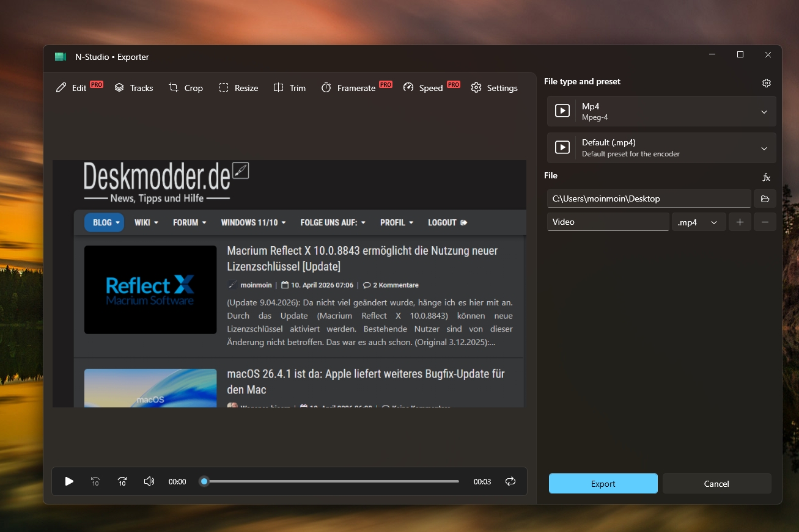Open the Tracks panel
The image size is (799, 532).
click(x=134, y=88)
